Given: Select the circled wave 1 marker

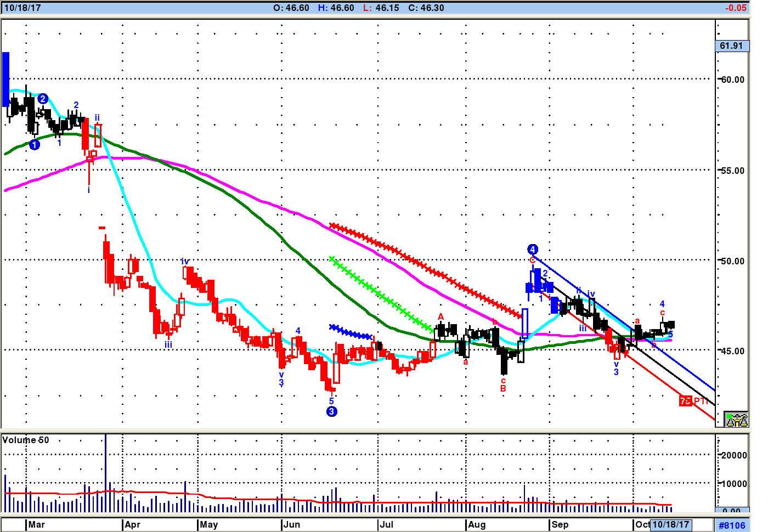Looking at the screenshot, I should tap(35, 145).
